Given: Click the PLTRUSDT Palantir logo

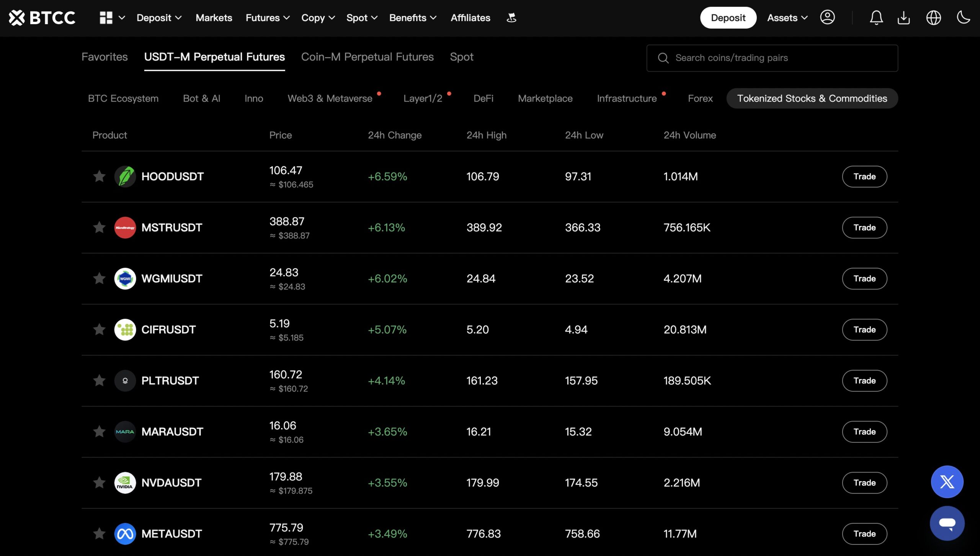Looking at the screenshot, I should pyautogui.click(x=125, y=381).
